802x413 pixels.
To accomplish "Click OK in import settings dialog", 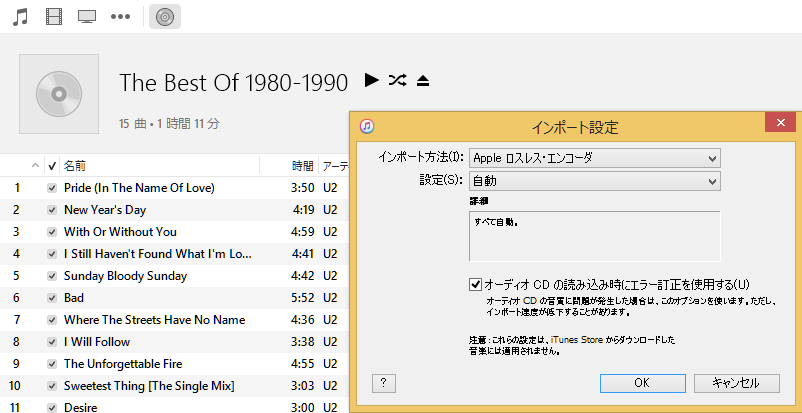I will (x=642, y=383).
